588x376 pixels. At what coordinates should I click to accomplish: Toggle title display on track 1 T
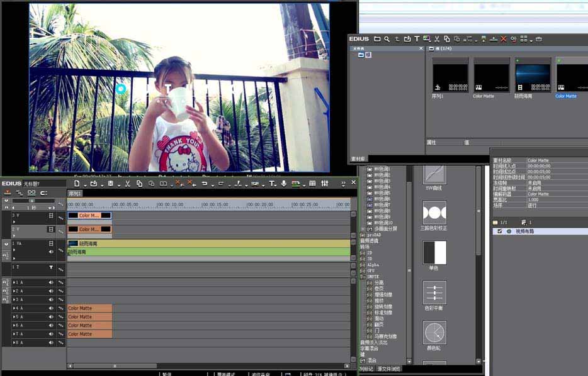(x=51, y=267)
